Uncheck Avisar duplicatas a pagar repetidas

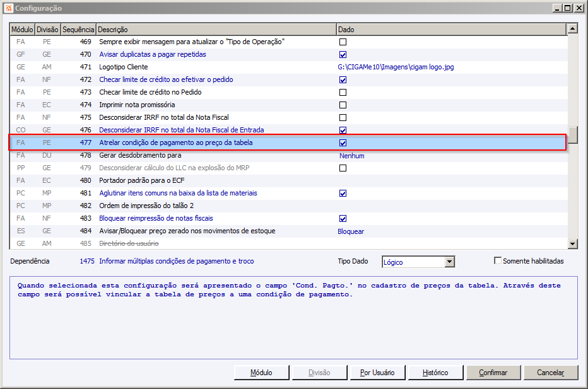tap(343, 55)
